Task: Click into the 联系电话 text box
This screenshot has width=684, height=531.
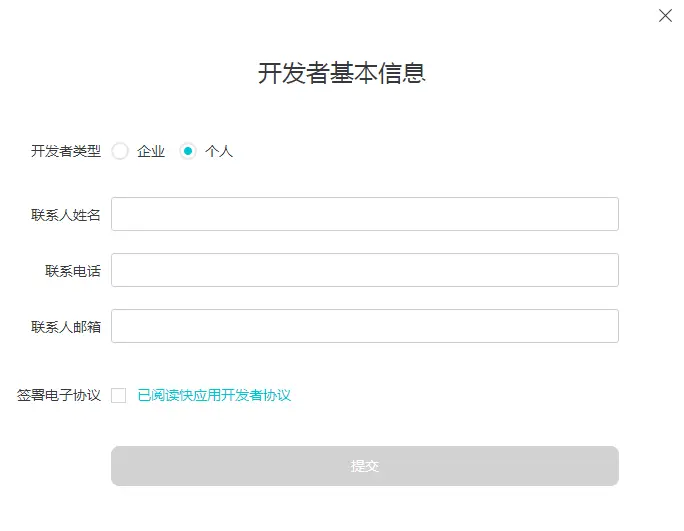Action: coord(364,270)
